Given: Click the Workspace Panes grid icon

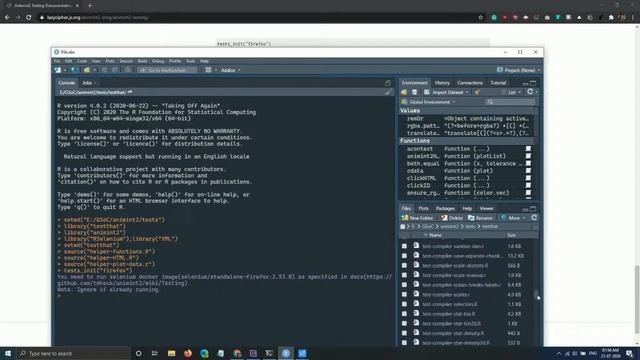Looking at the screenshot, I should click(209, 70).
